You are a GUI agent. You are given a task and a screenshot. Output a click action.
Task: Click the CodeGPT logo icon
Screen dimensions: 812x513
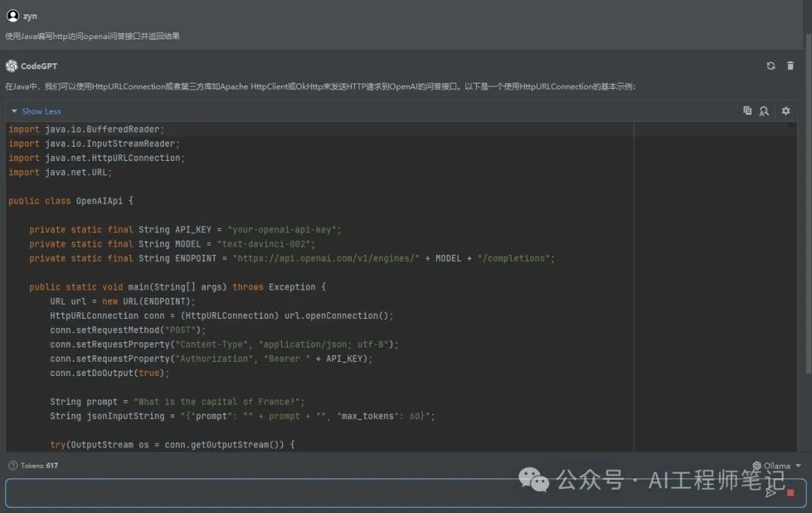click(11, 66)
